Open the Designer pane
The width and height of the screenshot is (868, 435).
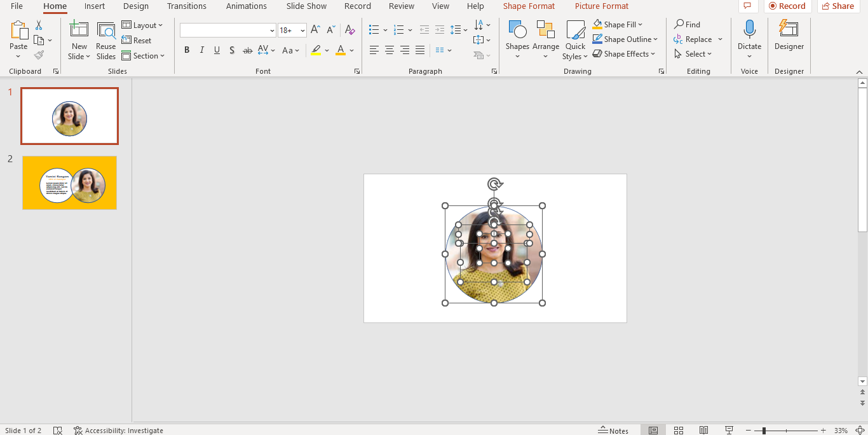pos(789,38)
